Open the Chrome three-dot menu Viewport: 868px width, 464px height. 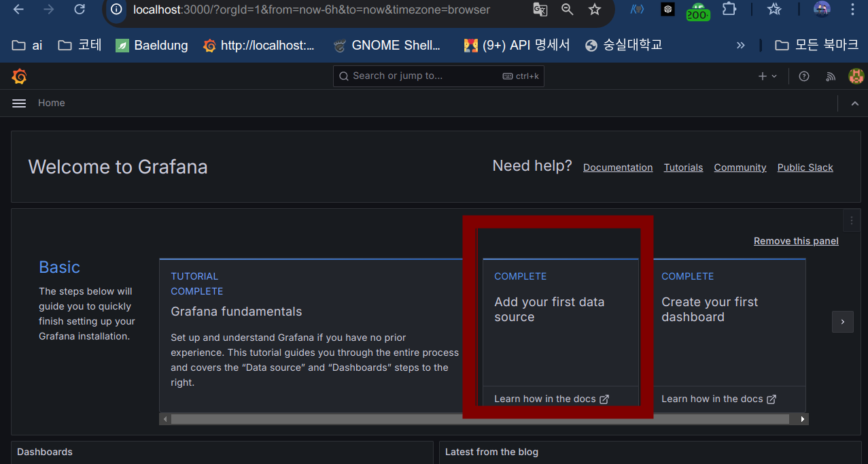click(852, 10)
